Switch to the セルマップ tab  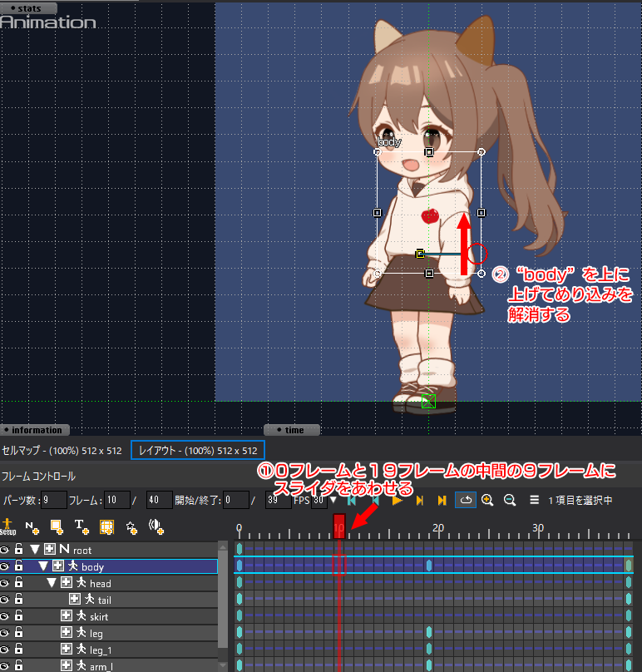62,451
